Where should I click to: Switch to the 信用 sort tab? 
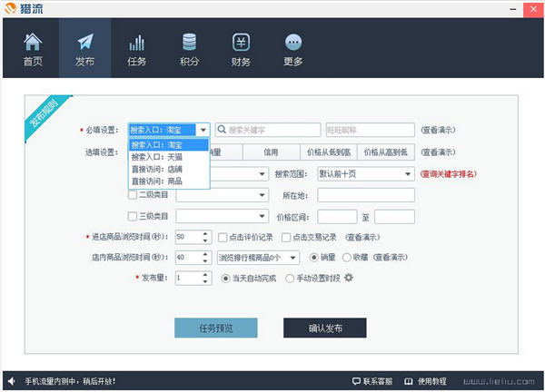(271, 152)
